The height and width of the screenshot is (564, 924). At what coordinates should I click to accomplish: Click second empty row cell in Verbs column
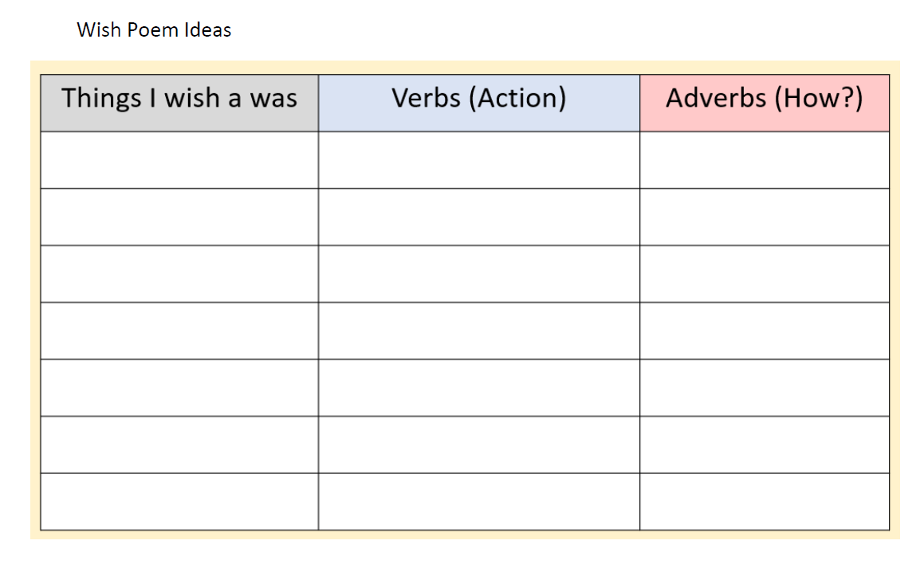pos(478,217)
